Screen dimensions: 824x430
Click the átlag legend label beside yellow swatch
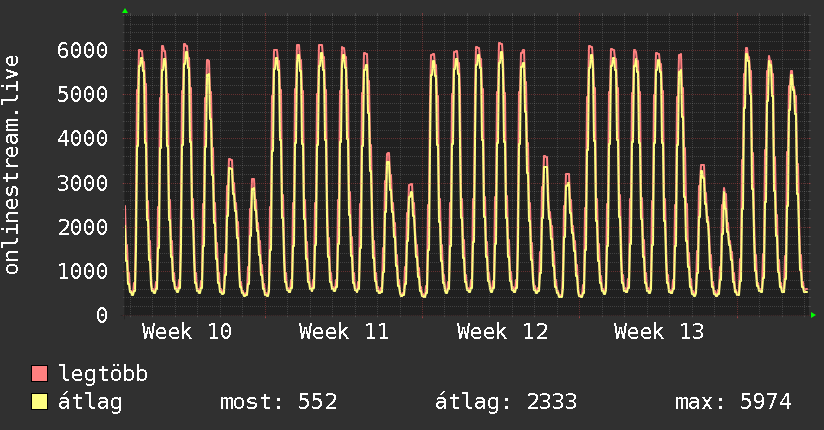coord(90,402)
